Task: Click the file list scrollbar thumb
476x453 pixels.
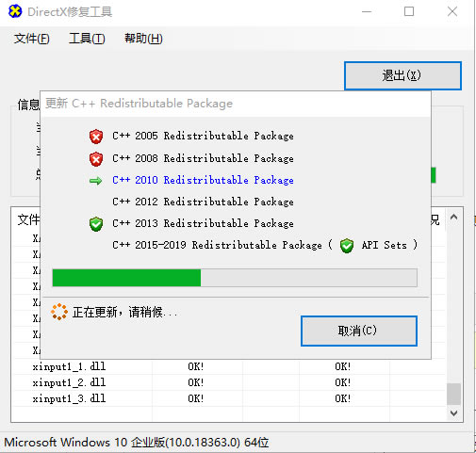Action: click(453, 394)
